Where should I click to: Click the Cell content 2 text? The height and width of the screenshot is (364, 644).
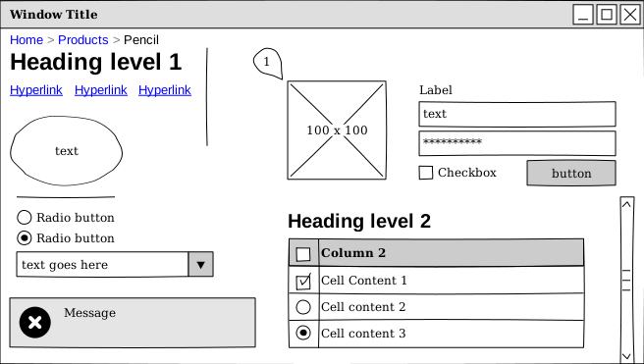coord(363,307)
